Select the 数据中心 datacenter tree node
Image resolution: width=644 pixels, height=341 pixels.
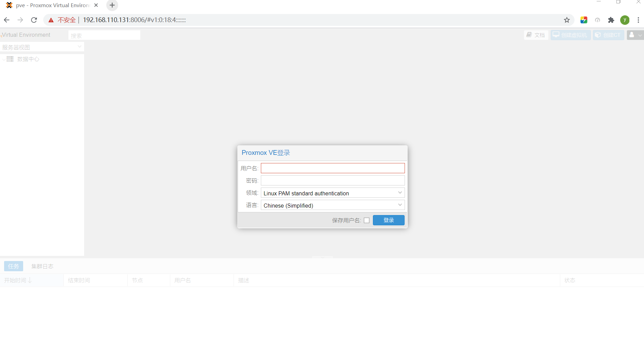[28, 59]
